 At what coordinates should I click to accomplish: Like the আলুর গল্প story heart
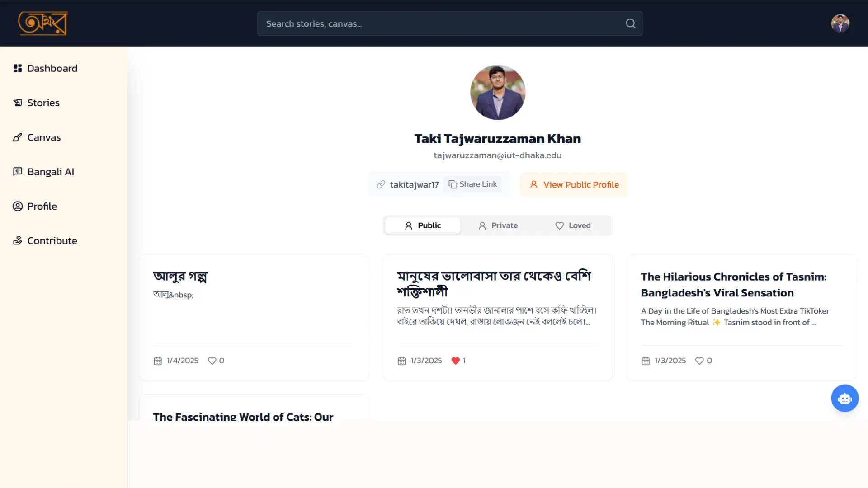212,361
